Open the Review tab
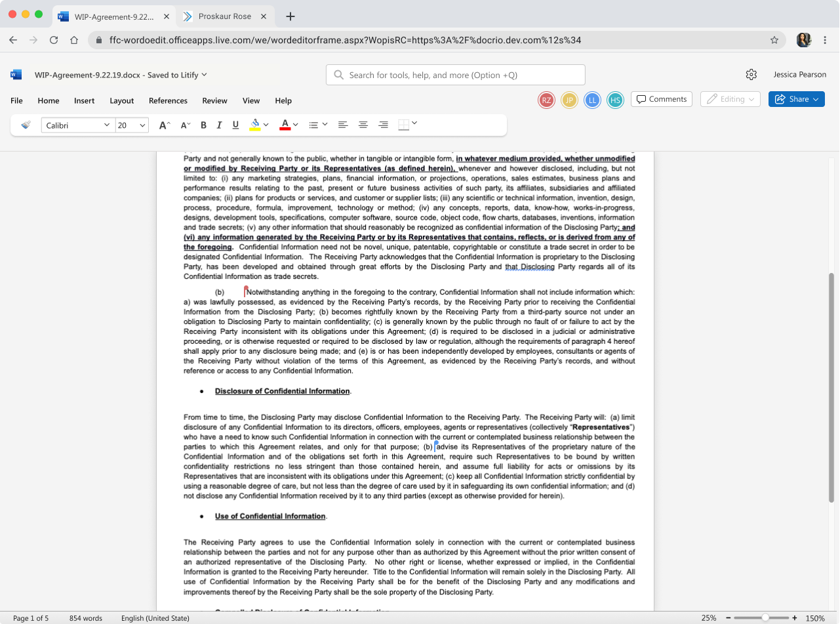 click(214, 100)
